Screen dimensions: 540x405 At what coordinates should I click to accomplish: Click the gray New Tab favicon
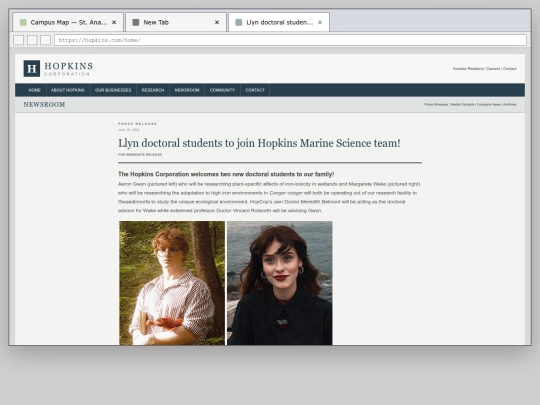[136, 22]
